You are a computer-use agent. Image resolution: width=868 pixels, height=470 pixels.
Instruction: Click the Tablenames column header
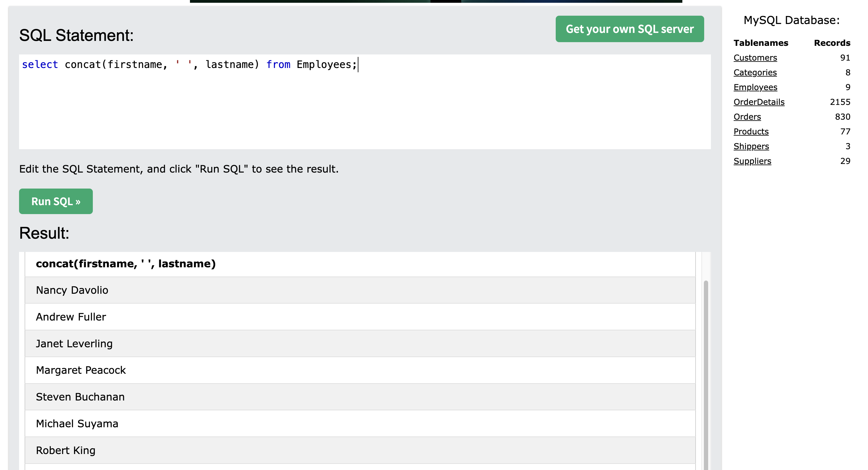761,43
